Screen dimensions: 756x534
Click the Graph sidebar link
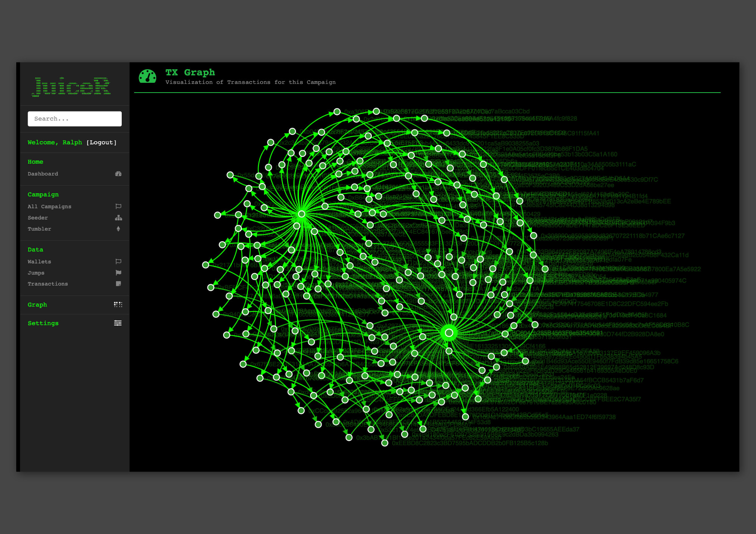pos(37,305)
